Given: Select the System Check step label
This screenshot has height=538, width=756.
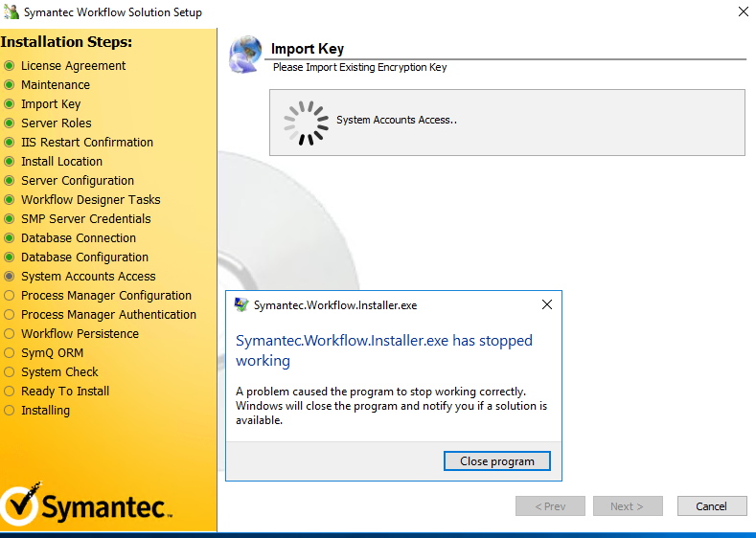Looking at the screenshot, I should click(59, 371).
